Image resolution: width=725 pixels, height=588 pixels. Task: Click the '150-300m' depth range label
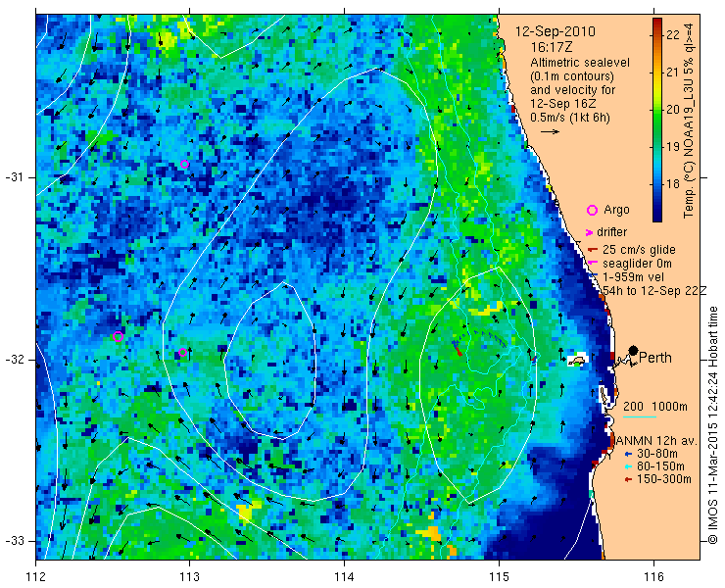664,479
